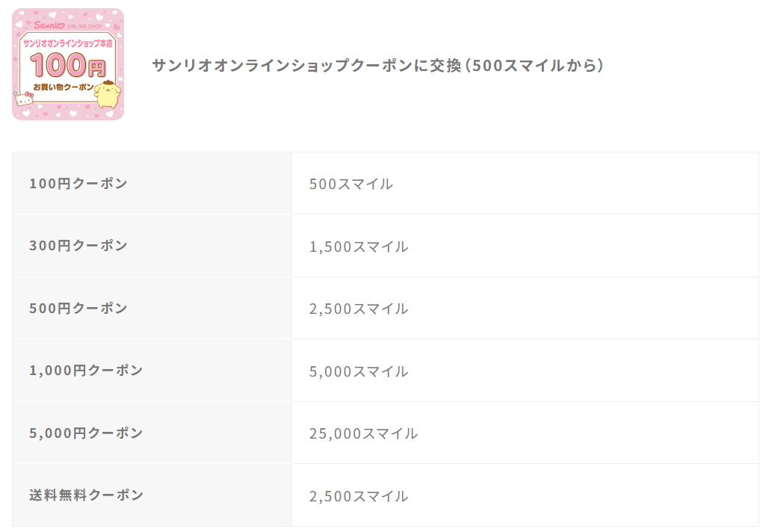
Task: Click the 500スマイル value cell
Action: click(x=525, y=183)
